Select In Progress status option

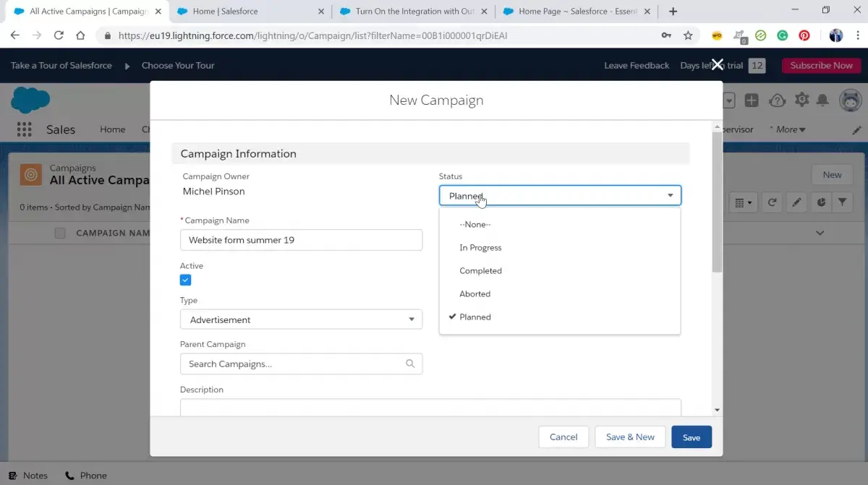pyautogui.click(x=560, y=247)
